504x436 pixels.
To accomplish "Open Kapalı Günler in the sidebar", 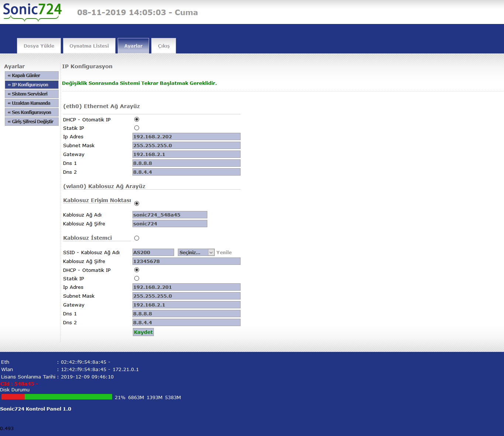I will (32, 75).
